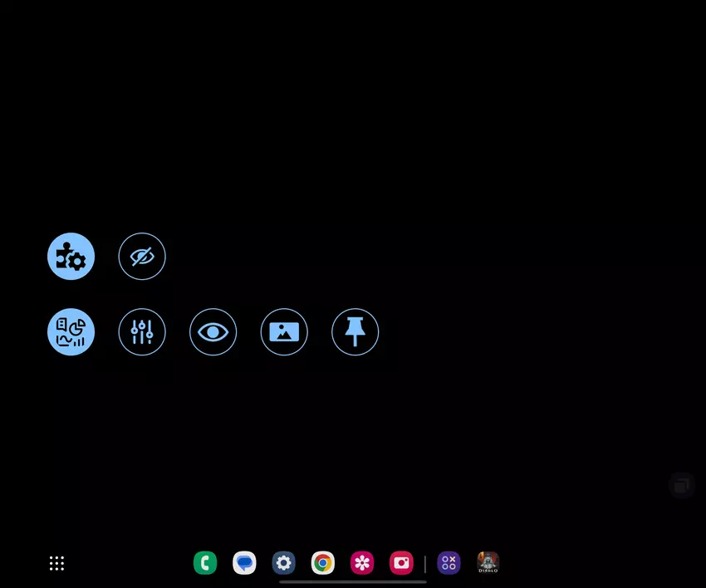Open the Settings app

(x=283, y=563)
